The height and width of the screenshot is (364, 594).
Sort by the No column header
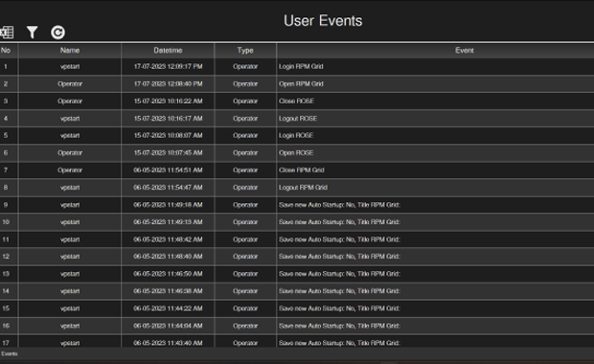[6, 51]
